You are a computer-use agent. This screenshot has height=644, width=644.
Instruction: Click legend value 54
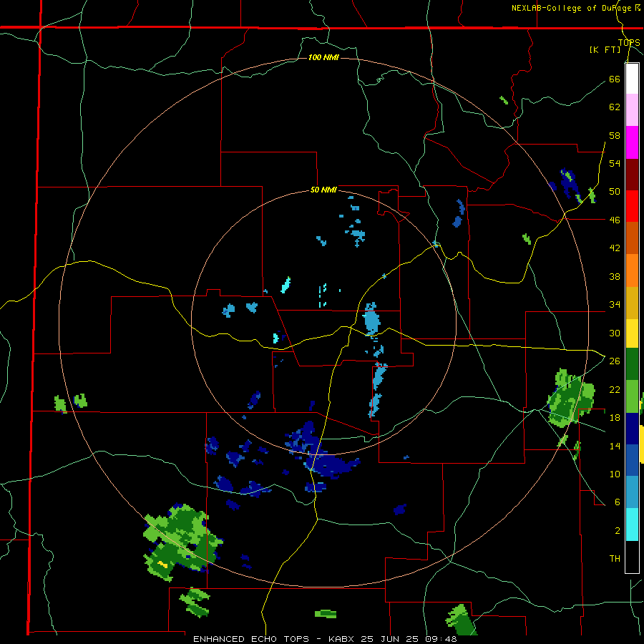tap(615, 163)
